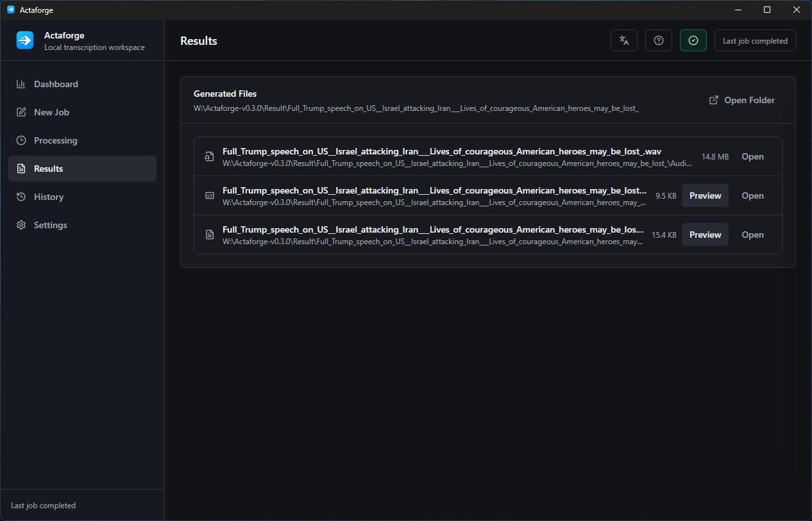This screenshot has height=521, width=812.
Task: Open the History page
Action: [x=82, y=197]
